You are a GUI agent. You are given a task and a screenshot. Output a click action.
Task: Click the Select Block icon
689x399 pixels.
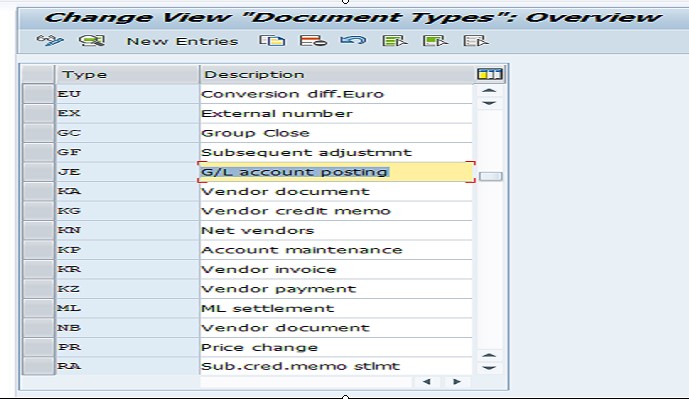coord(435,41)
